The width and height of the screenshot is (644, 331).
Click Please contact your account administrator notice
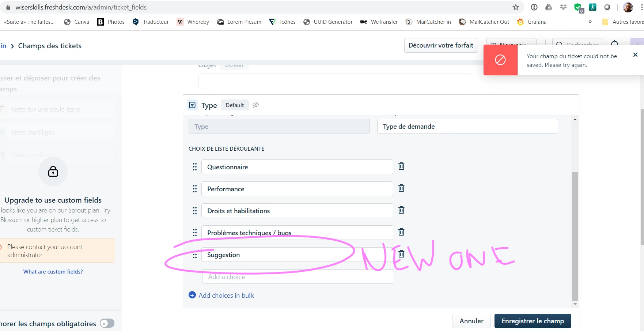point(57,251)
